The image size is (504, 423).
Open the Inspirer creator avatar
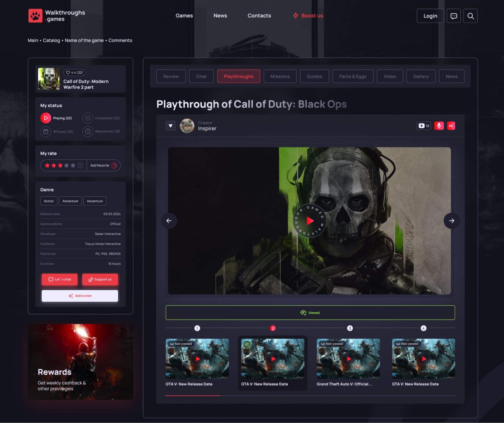pyautogui.click(x=187, y=126)
